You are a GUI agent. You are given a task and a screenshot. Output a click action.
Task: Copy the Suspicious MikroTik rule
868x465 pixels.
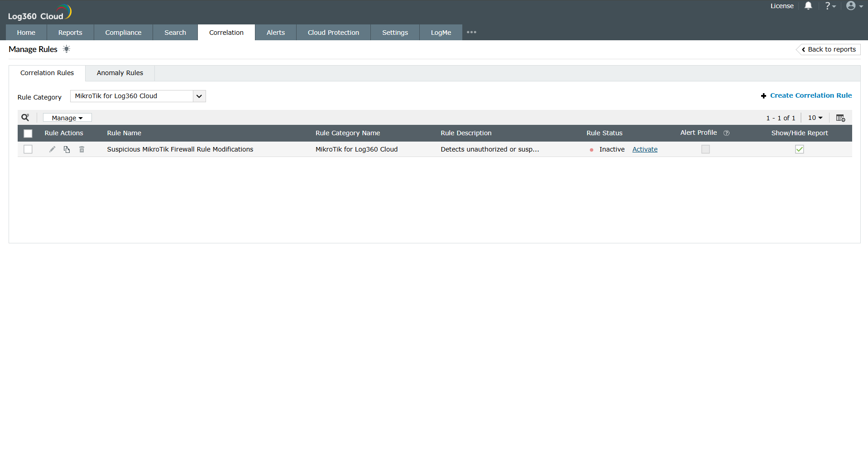(x=67, y=149)
